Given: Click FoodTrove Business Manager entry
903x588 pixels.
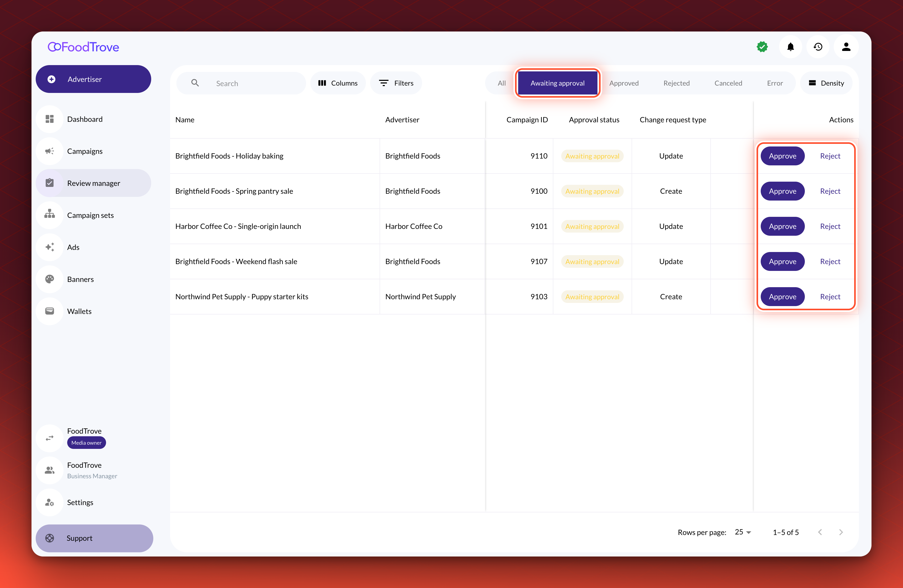Looking at the screenshot, I should pyautogui.click(x=93, y=470).
